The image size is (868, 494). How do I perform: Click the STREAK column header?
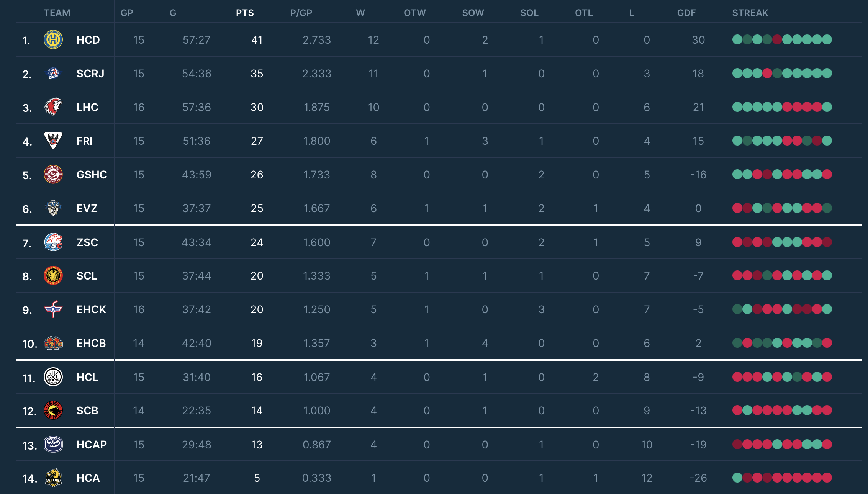tap(750, 13)
